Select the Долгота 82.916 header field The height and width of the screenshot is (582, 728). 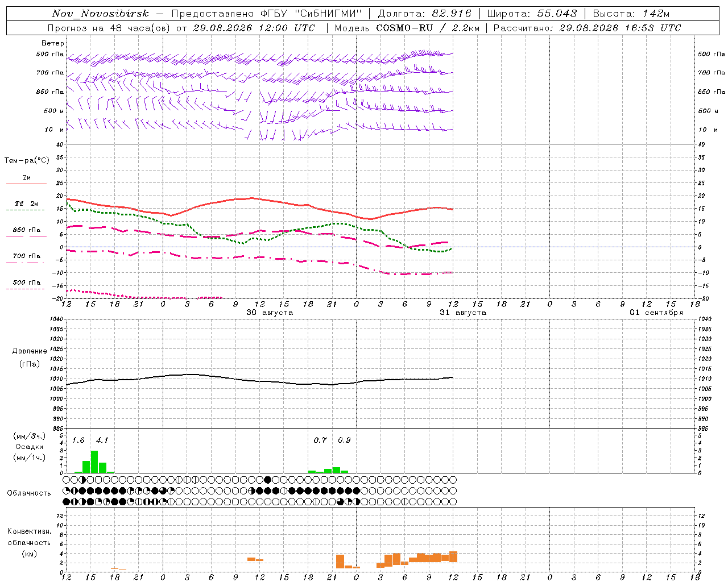[425, 14]
